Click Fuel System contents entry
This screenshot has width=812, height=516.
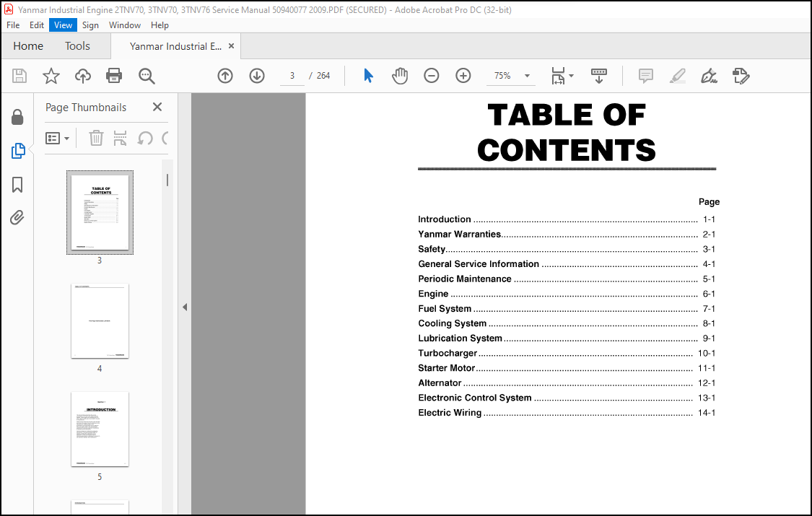(567, 309)
